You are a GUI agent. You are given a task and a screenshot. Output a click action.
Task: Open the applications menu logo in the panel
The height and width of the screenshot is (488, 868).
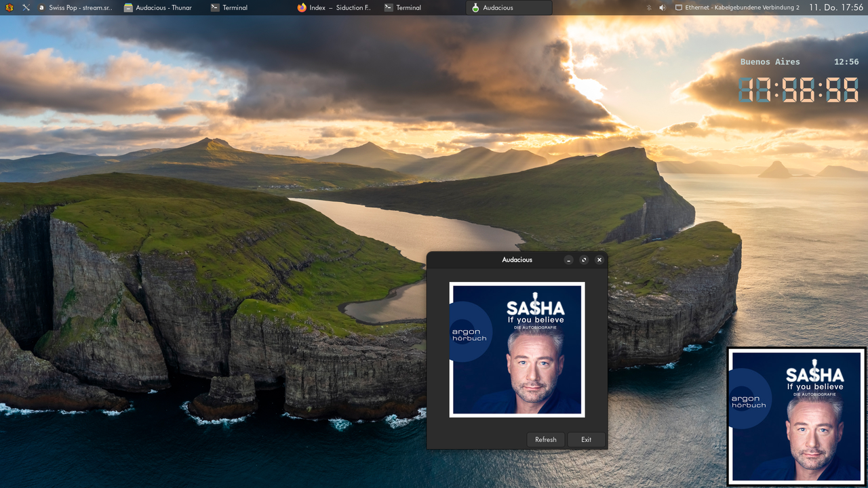[x=9, y=7]
